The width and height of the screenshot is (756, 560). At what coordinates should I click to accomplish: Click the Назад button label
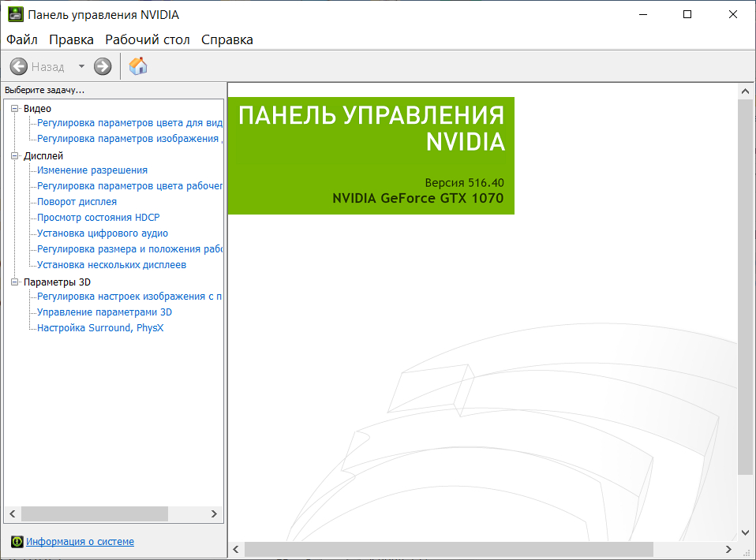(47, 66)
